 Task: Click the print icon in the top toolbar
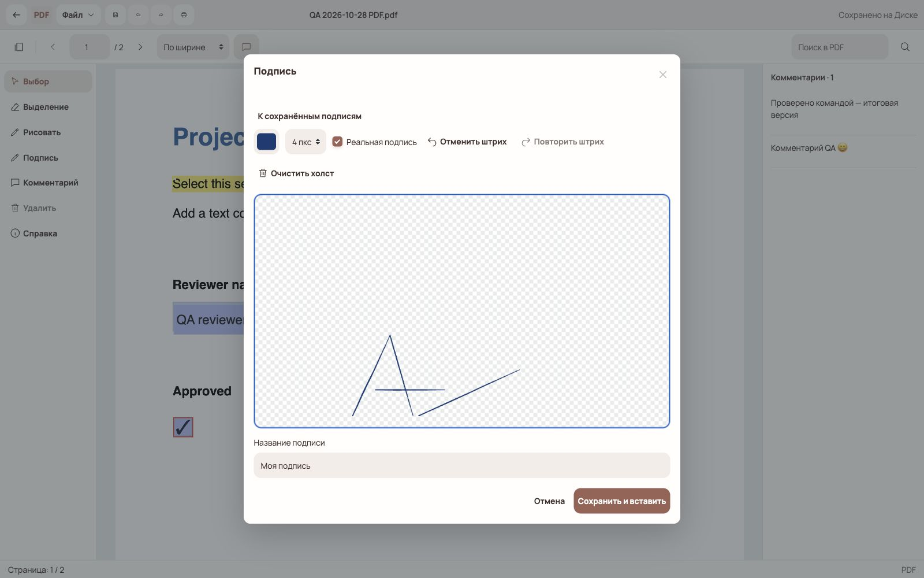coord(184,15)
